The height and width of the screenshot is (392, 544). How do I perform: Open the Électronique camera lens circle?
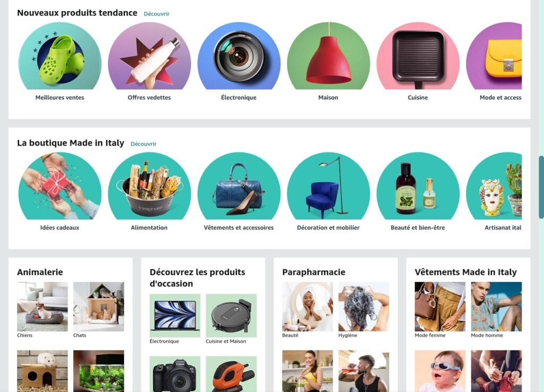click(239, 56)
